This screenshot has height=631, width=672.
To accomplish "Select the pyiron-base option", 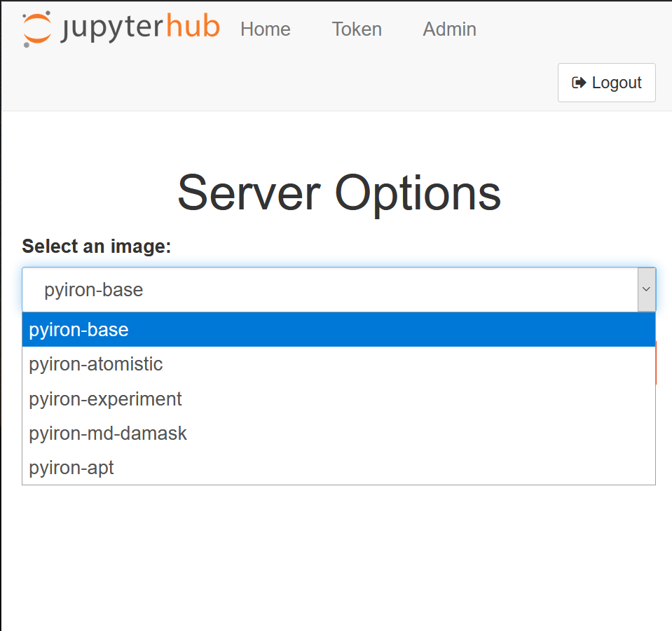I will tap(338, 330).
